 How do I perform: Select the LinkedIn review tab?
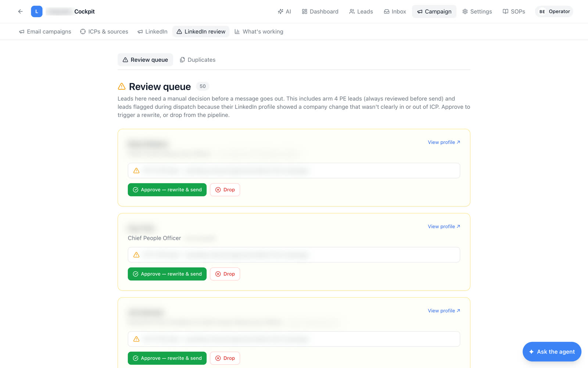pyautogui.click(x=201, y=32)
